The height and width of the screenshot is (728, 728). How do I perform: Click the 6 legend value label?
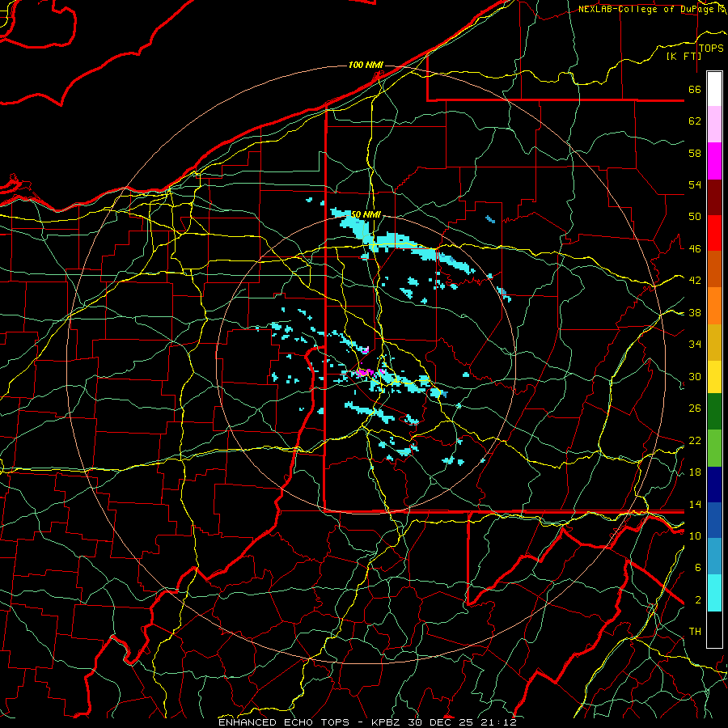(x=697, y=567)
